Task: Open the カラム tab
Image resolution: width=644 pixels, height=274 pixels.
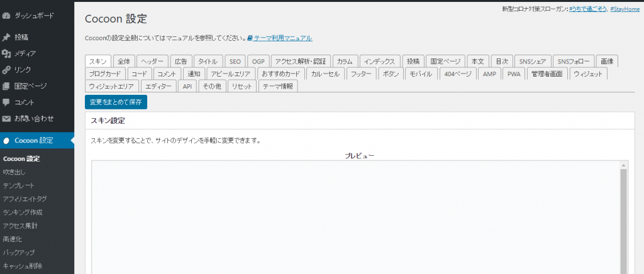Action: pyautogui.click(x=345, y=62)
